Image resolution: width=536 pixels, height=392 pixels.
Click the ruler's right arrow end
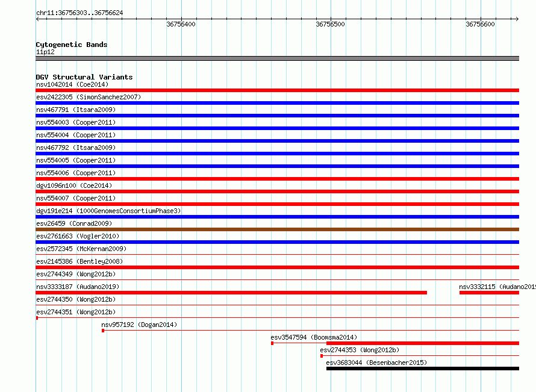click(517, 19)
